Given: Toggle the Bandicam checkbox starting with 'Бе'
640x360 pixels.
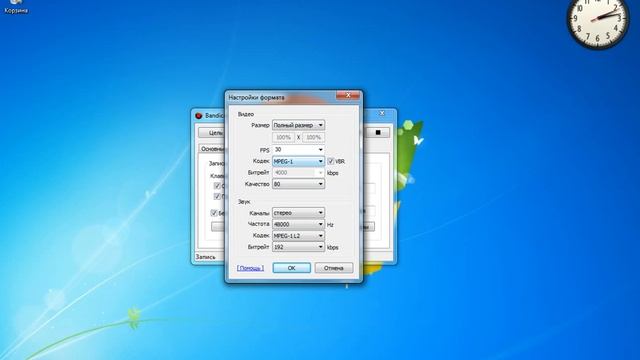Looking at the screenshot, I should (x=213, y=213).
